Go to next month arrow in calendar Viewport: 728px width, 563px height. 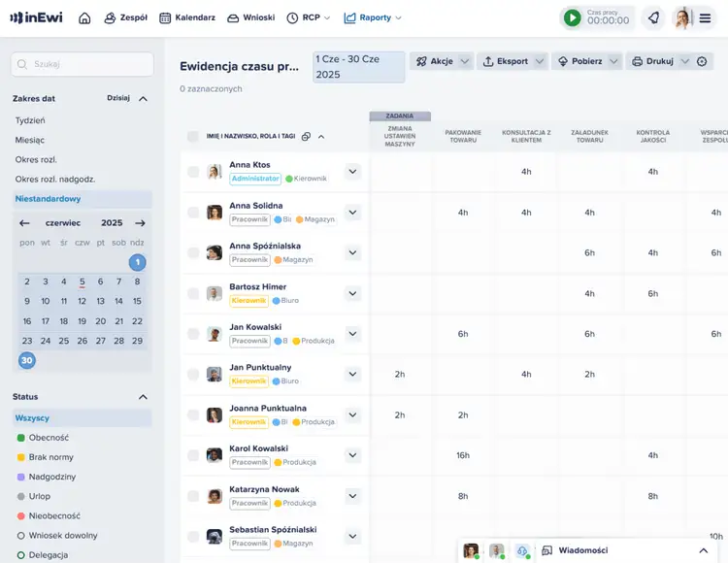140,222
